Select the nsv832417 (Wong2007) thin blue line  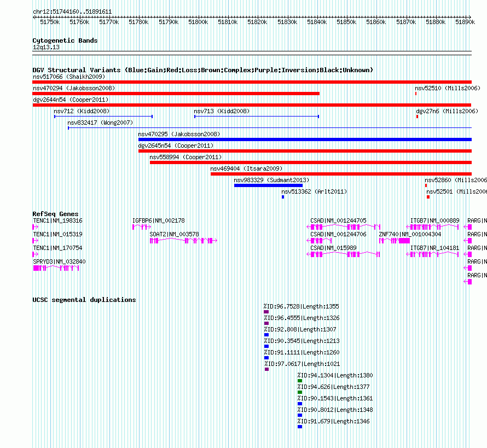click(x=270, y=128)
